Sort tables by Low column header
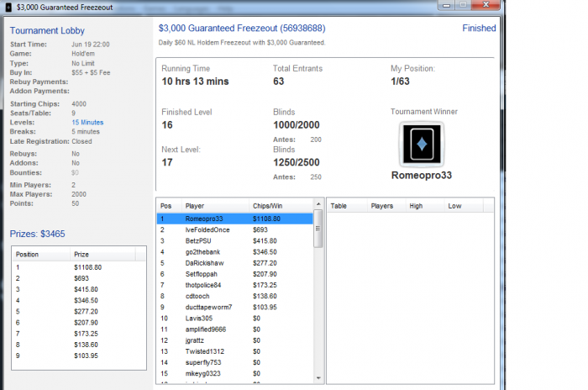This screenshot has height=390, width=588. click(464, 206)
